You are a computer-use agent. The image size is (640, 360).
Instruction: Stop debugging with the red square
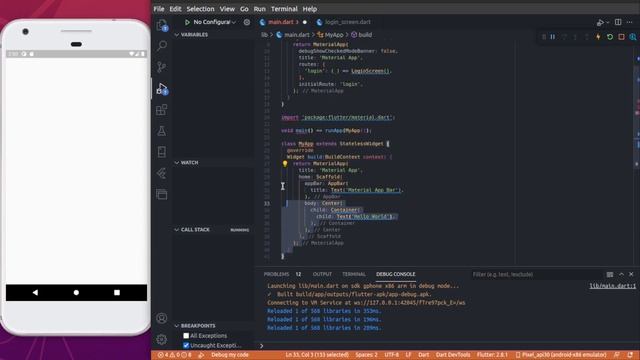[621, 37]
